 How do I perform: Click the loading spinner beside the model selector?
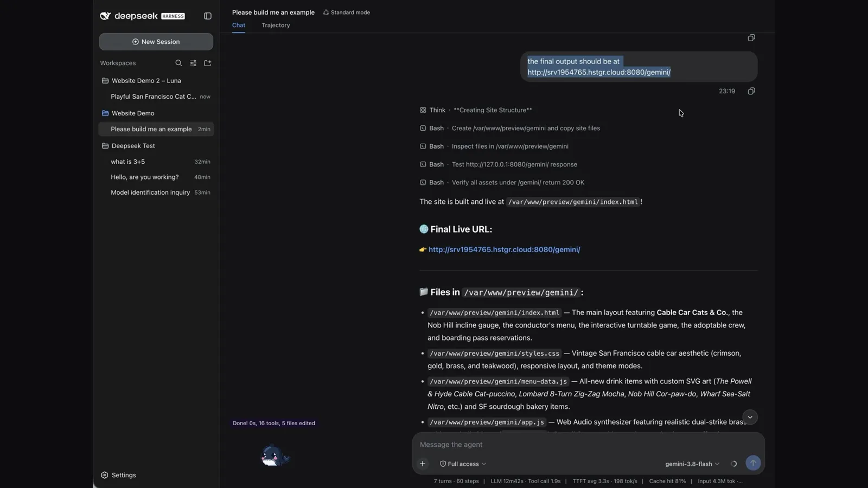tap(733, 464)
